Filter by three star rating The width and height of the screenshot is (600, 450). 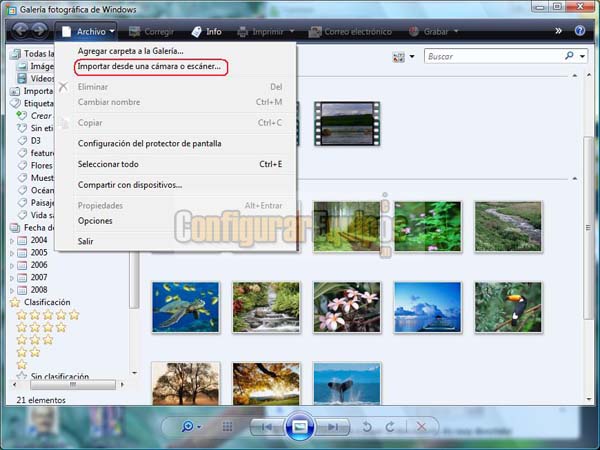pyautogui.click(x=35, y=340)
